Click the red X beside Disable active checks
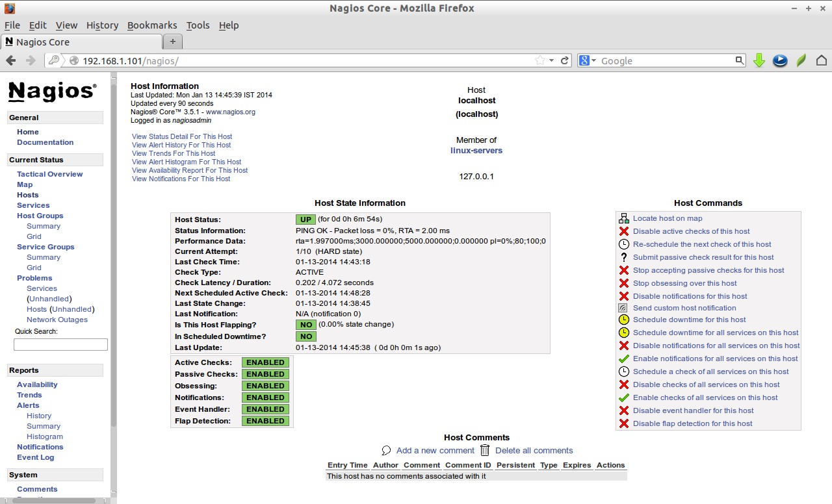The image size is (832, 504). [x=624, y=231]
